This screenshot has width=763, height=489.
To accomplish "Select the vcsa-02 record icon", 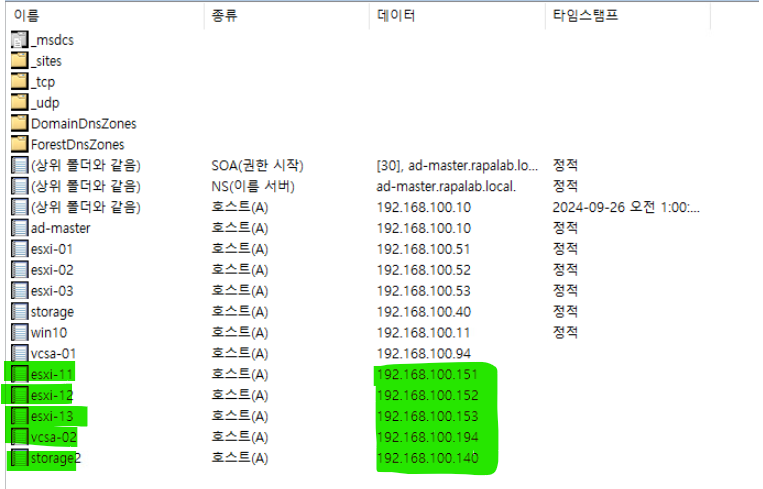I will [19, 437].
